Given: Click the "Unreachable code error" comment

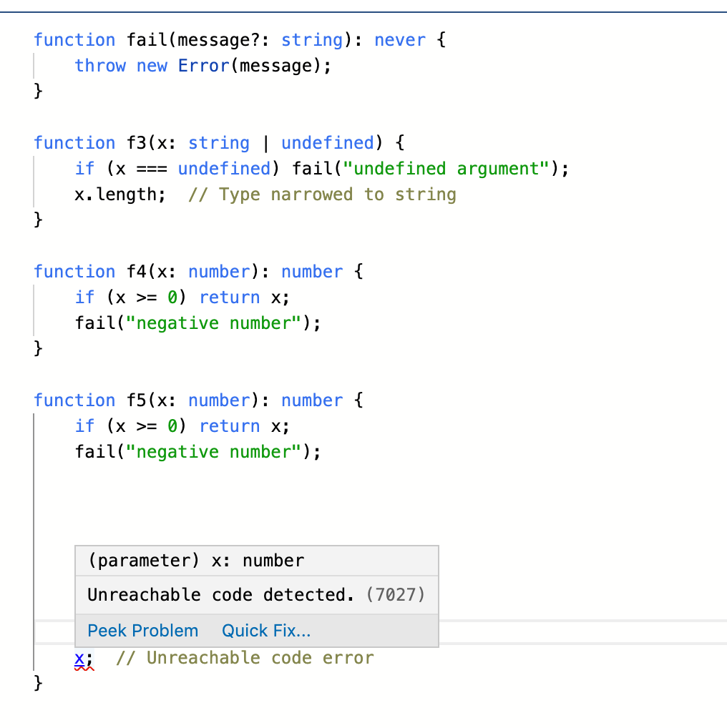Looking at the screenshot, I should pyautogui.click(x=245, y=658).
